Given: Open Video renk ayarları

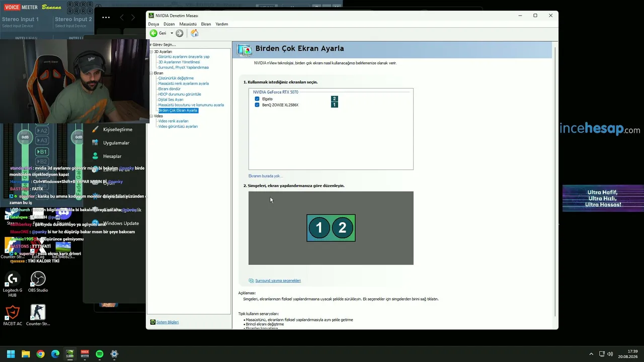Looking at the screenshot, I should pyautogui.click(x=173, y=121).
